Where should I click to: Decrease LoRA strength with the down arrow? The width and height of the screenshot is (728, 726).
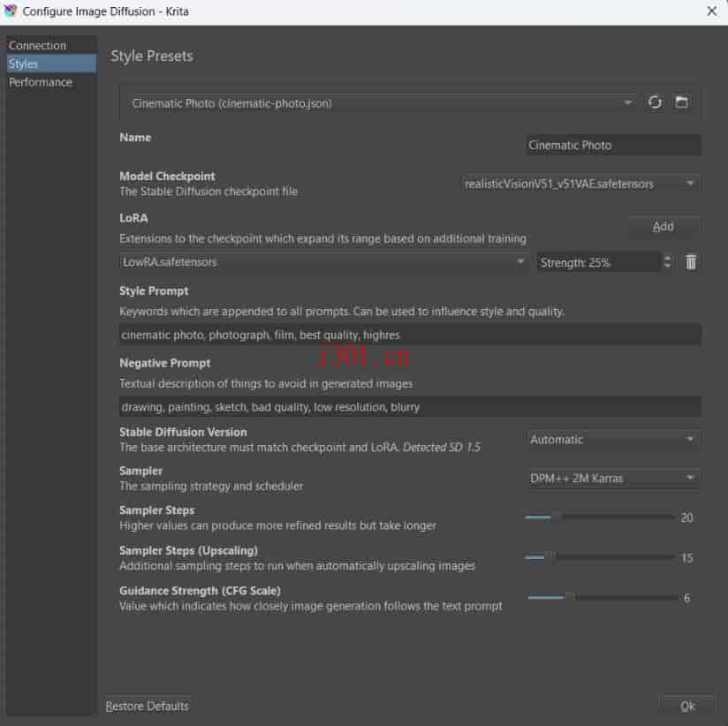pyautogui.click(x=667, y=267)
